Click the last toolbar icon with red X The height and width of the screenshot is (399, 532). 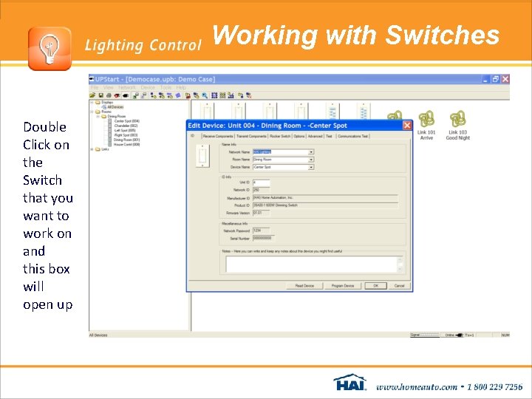[x=249, y=95]
